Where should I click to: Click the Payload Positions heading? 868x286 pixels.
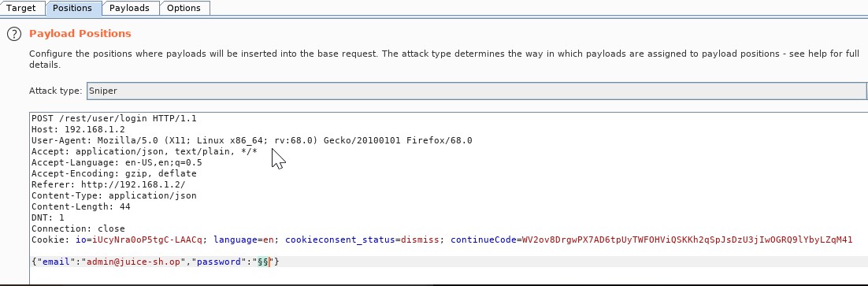pyautogui.click(x=80, y=34)
